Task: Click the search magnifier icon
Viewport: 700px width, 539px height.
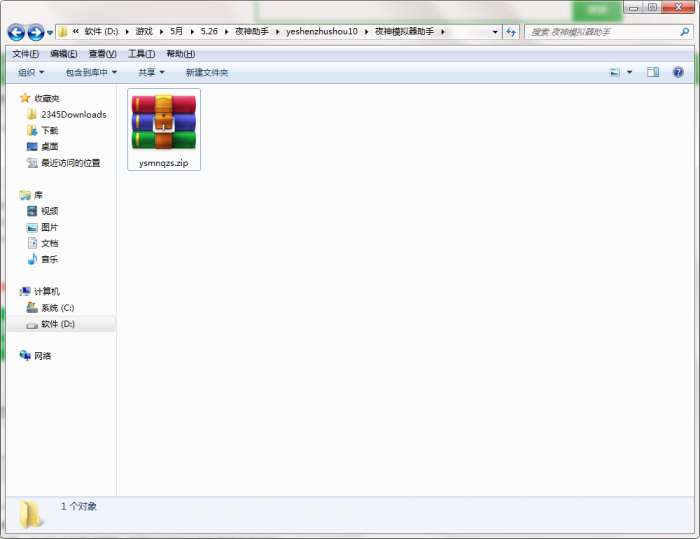Action: pos(684,32)
